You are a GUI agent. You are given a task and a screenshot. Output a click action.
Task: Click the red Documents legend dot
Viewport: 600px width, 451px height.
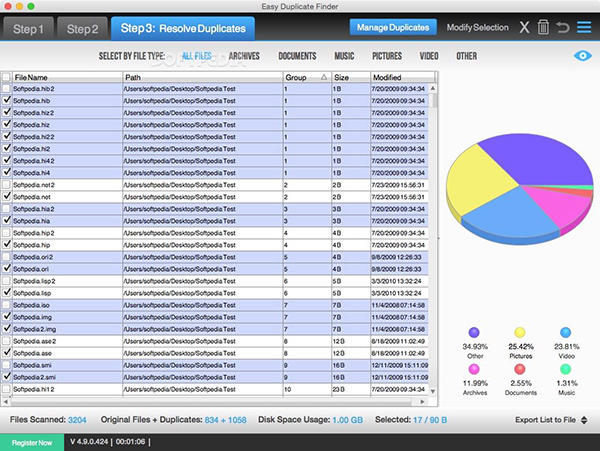click(520, 369)
